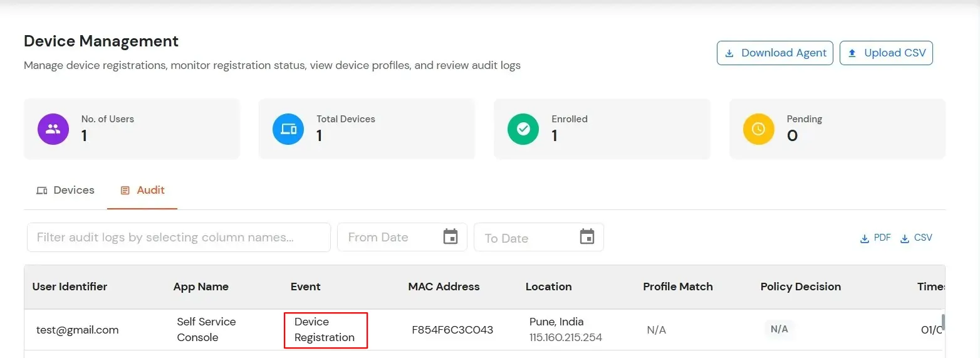
Task: Click the green Enrolled checkmark icon
Action: 523,129
